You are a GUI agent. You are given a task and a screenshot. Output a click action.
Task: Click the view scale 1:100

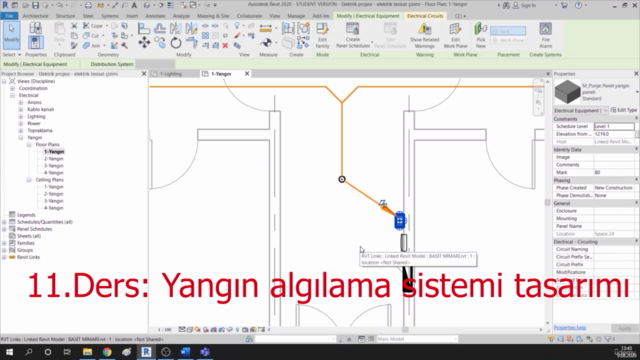(164, 330)
